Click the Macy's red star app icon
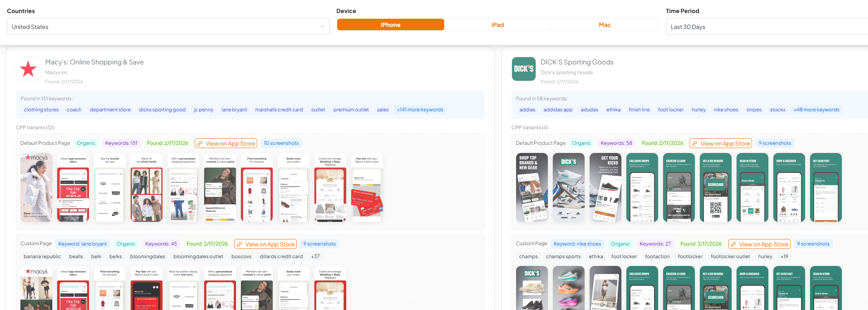 (28, 69)
